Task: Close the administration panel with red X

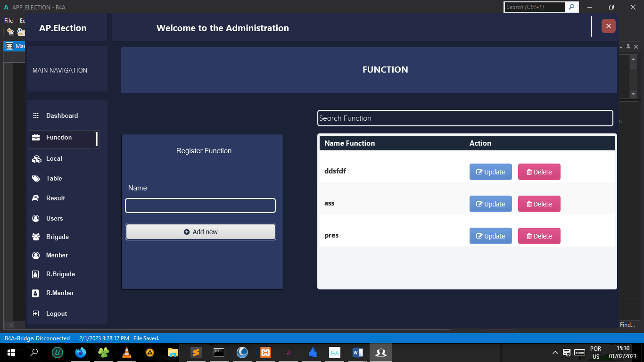Action: 609,26
